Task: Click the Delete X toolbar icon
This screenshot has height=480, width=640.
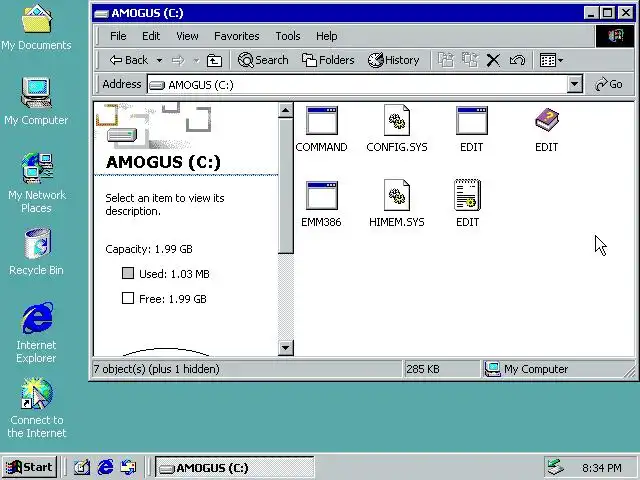Action: pos(493,60)
